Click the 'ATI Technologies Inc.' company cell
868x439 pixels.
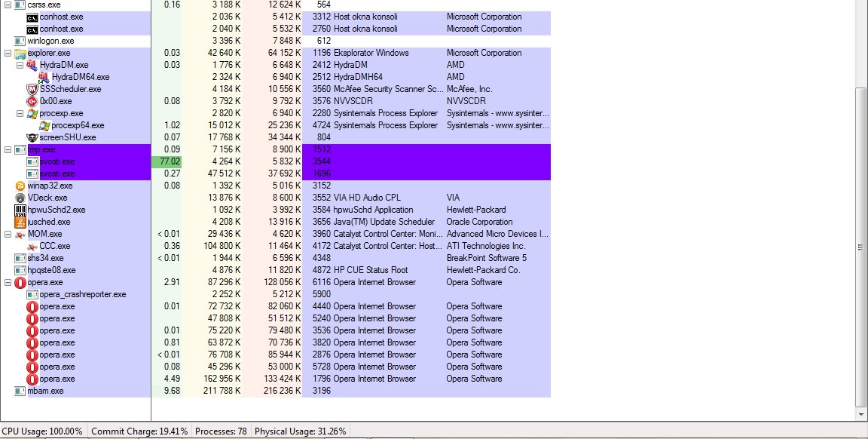tap(486, 247)
